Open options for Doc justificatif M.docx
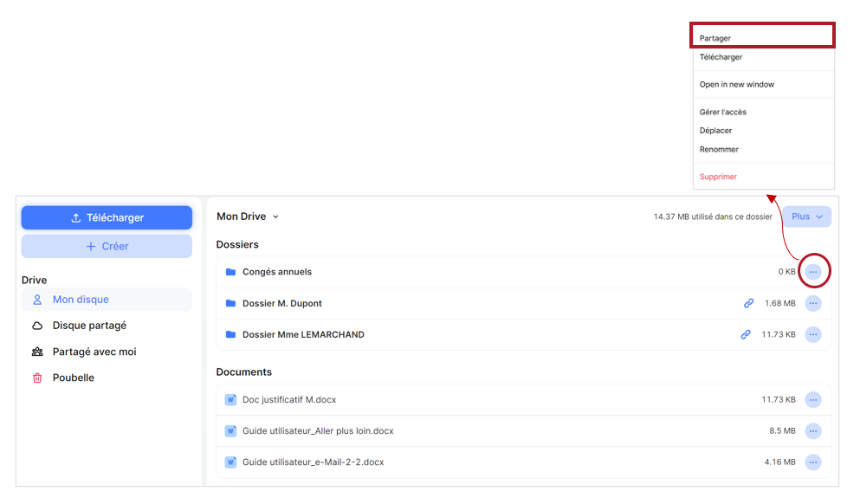The width and height of the screenshot is (860, 504). [x=813, y=400]
